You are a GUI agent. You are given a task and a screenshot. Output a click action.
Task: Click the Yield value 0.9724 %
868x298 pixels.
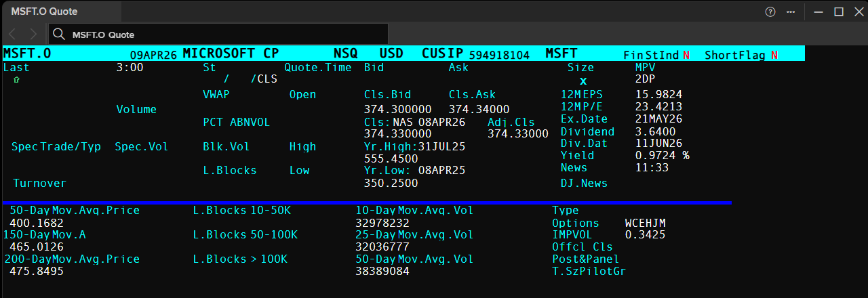coord(663,156)
